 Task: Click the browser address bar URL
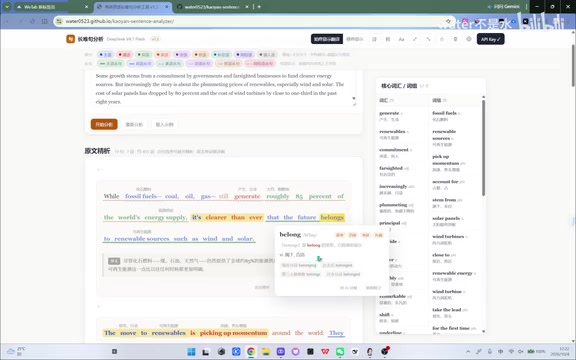pos(120,21)
